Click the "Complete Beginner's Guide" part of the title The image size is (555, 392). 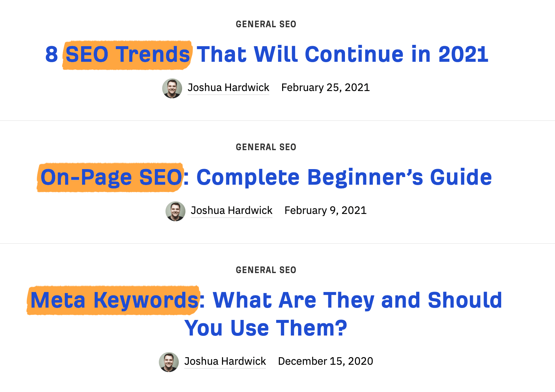click(344, 177)
